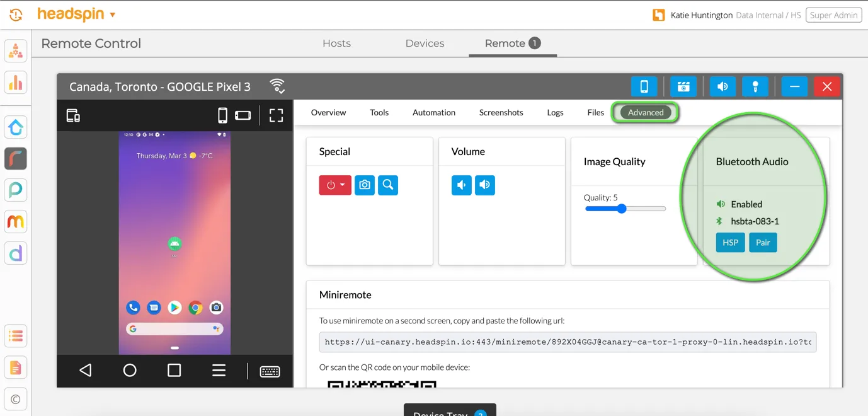The image size is (868, 416).
Task: Open the Overview tab
Action: pyautogui.click(x=328, y=112)
